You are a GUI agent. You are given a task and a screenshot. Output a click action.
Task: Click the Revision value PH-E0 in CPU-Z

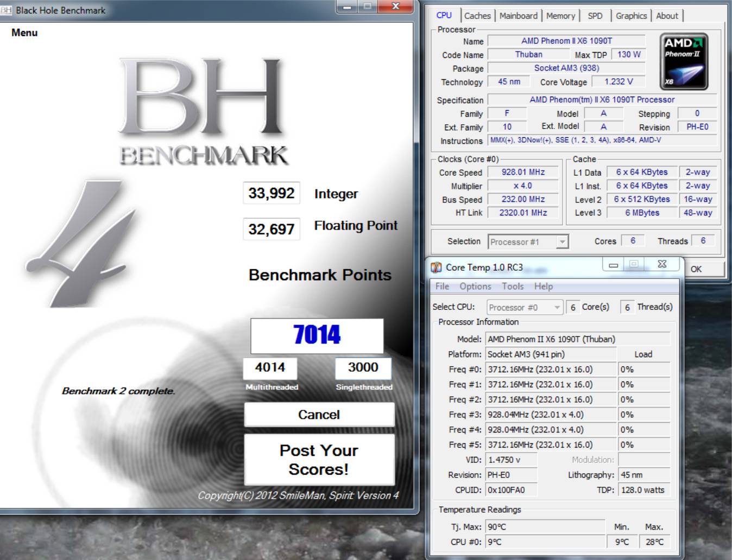[x=697, y=127]
